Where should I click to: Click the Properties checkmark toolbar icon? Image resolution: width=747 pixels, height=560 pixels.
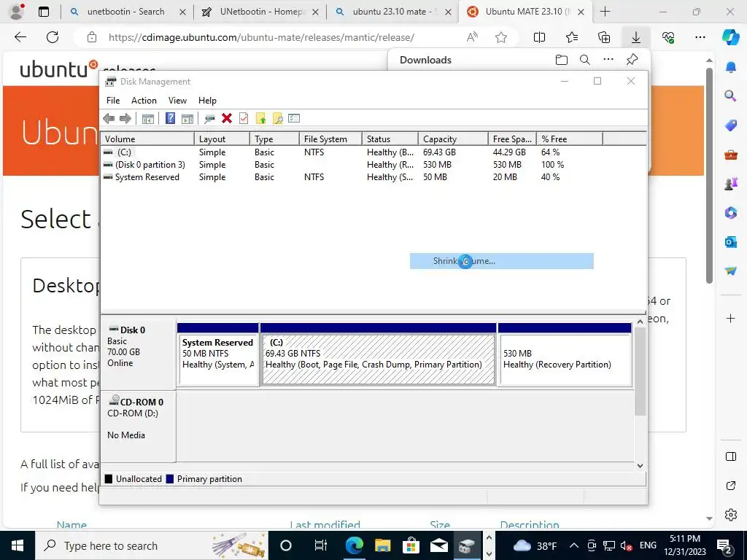[x=244, y=119]
